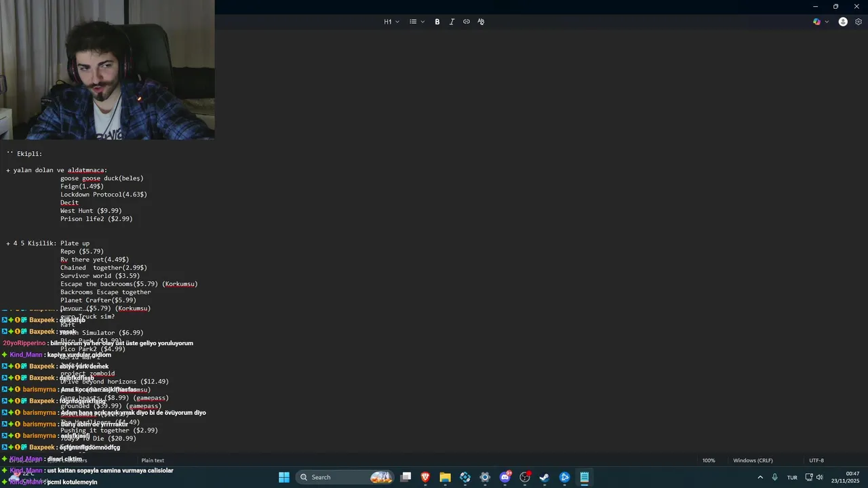Open Discord from the taskbar
Screen dimensions: 868x488
(505, 477)
